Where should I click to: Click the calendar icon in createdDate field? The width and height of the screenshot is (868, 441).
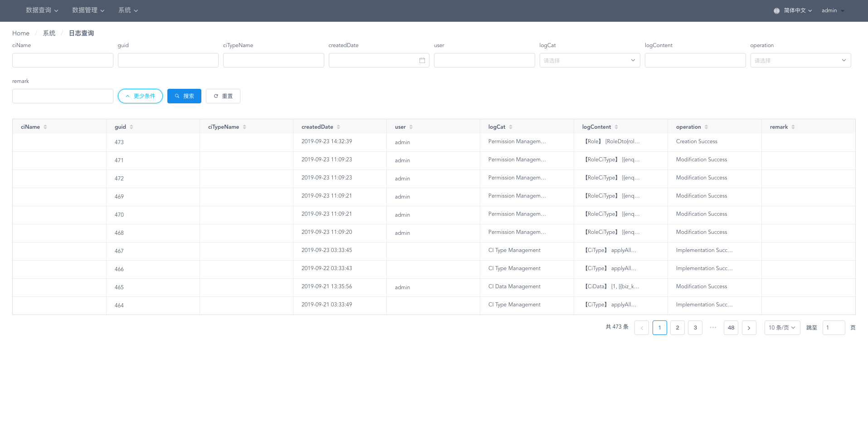pyautogui.click(x=422, y=60)
